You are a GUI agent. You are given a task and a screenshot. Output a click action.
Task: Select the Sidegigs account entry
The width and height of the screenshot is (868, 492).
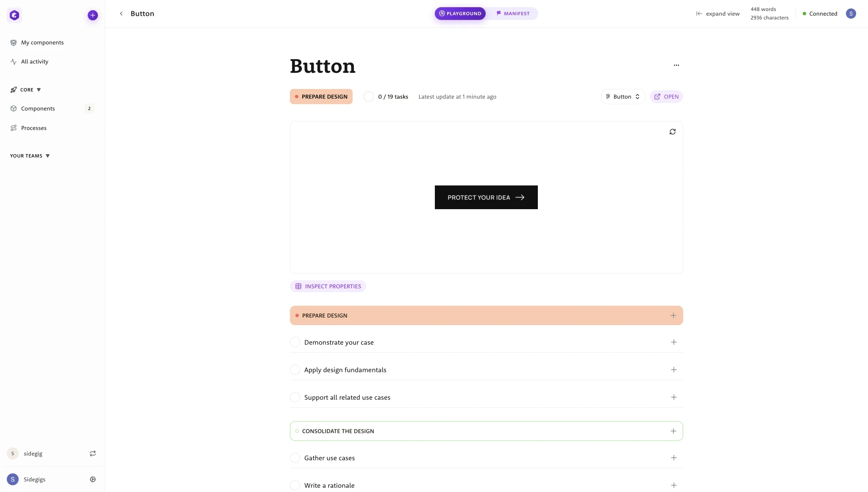tap(35, 479)
